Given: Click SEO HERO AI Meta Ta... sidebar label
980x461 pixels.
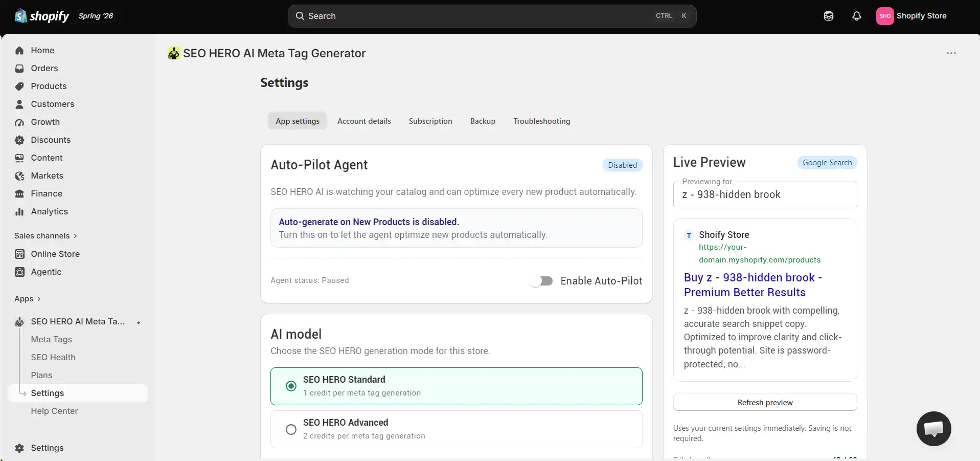Looking at the screenshot, I should (x=78, y=321).
